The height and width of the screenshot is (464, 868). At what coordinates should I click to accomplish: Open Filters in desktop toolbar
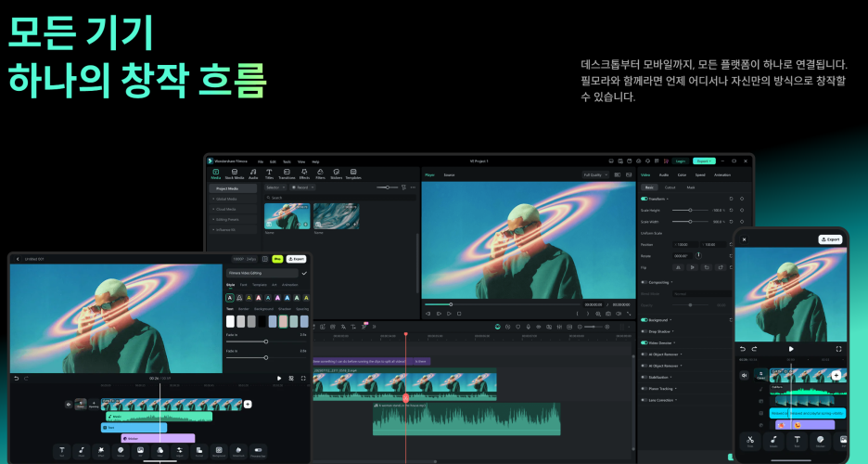tap(320, 172)
